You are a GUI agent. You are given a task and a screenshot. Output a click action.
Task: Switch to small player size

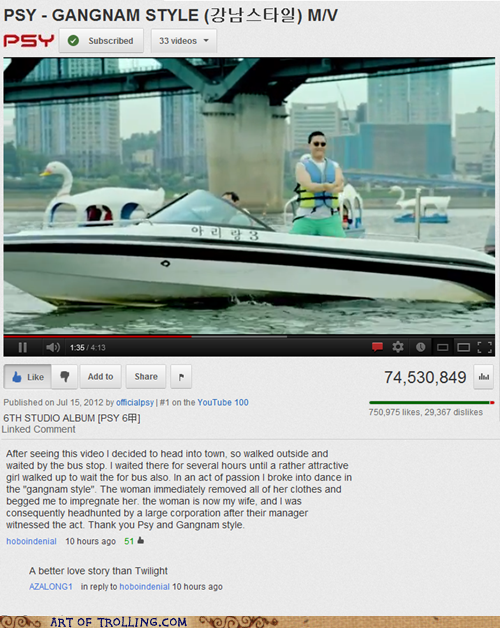point(442,347)
